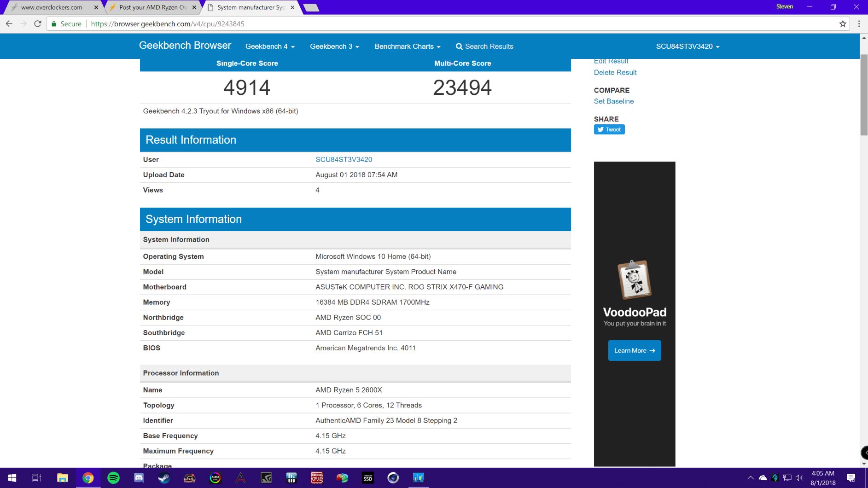
Task: Click the Delete Result link
Action: pos(615,72)
